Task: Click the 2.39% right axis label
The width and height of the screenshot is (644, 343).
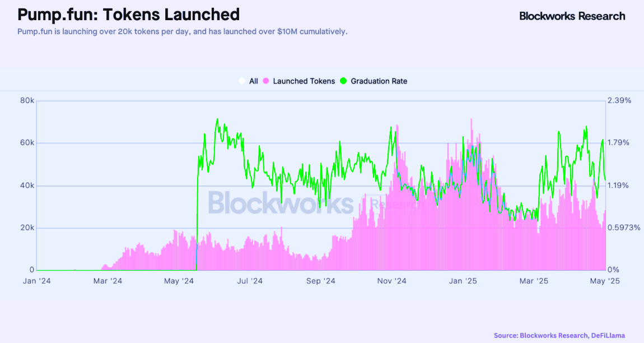Action: pos(619,100)
